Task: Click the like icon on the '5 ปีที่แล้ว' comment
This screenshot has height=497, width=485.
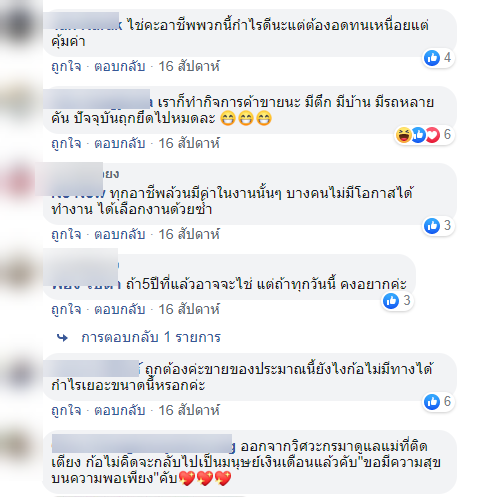Action: click(391, 301)
